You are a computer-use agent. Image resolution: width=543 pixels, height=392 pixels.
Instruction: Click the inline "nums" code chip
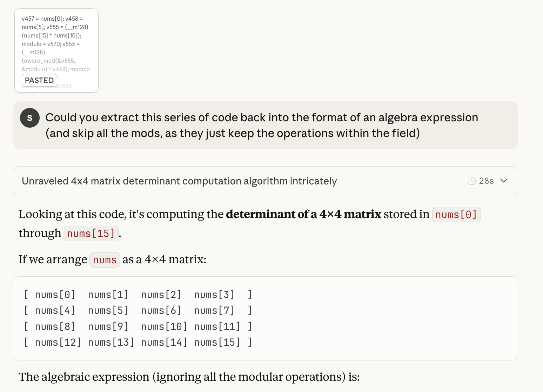(105, 260)
